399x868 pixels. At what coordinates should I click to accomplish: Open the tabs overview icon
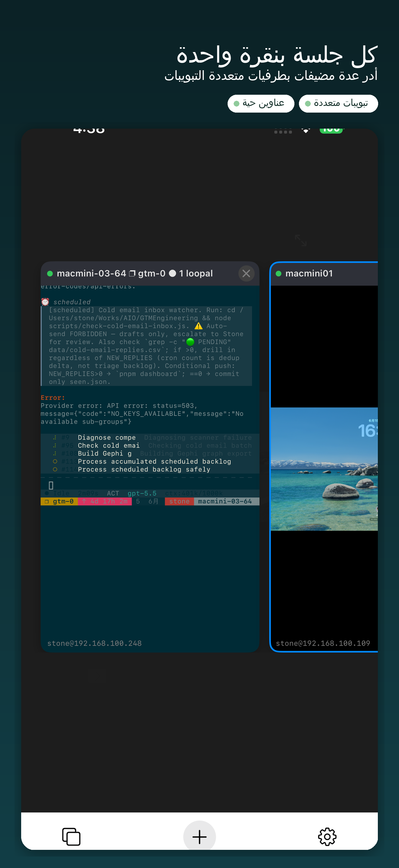71,836
